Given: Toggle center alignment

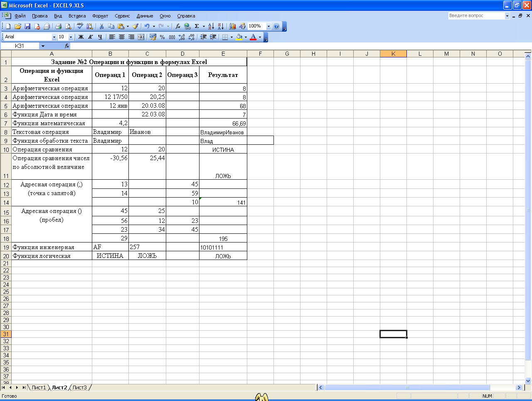Looking at the screenshot, I should point(121,37).
